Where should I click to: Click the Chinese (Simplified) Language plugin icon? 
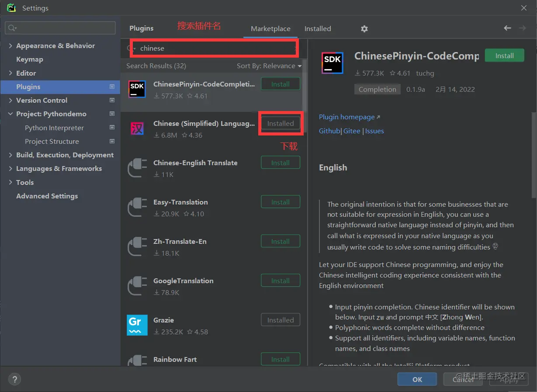tap(137, 128)
